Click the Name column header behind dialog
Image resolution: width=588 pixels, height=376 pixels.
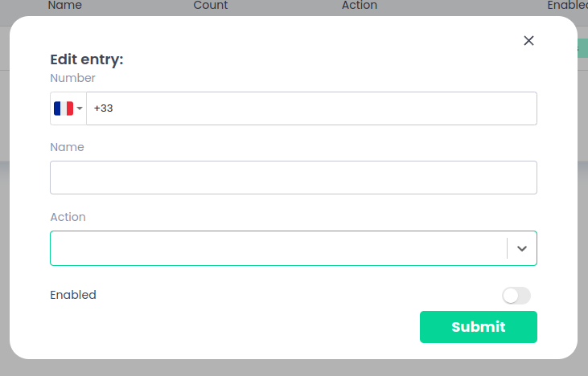coord(64,6)
